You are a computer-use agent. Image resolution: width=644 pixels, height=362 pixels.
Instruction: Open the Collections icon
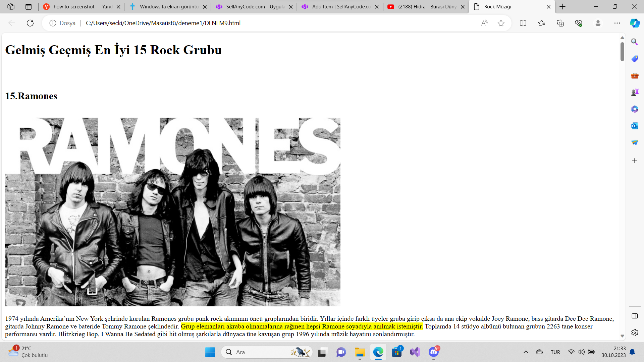[560, 23]
